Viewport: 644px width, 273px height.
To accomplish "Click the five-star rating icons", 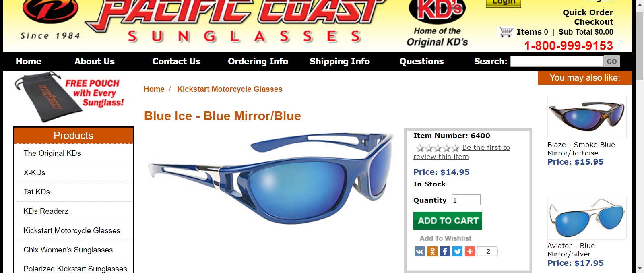I will (437, 148).
